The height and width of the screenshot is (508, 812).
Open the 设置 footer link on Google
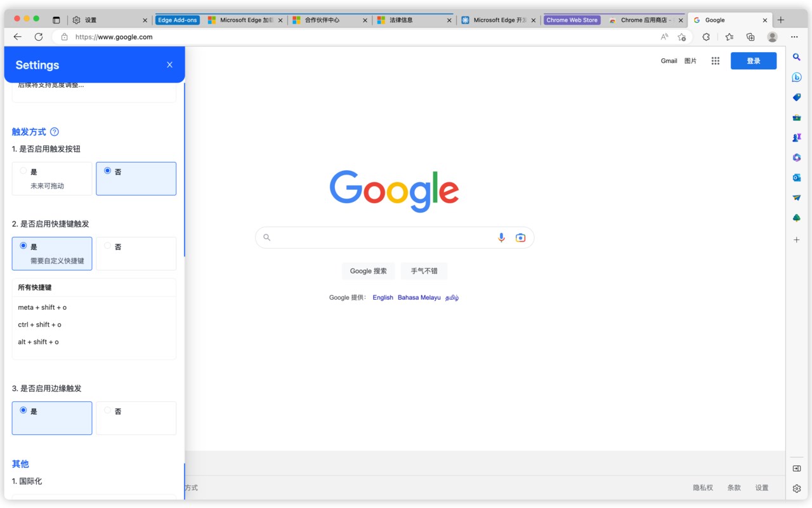point(762,488)
